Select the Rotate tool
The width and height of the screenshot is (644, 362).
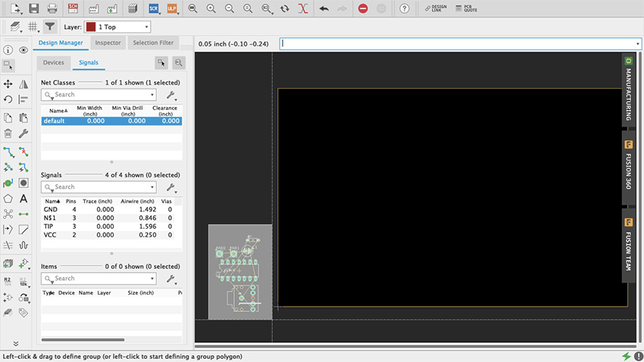[8, 99]
